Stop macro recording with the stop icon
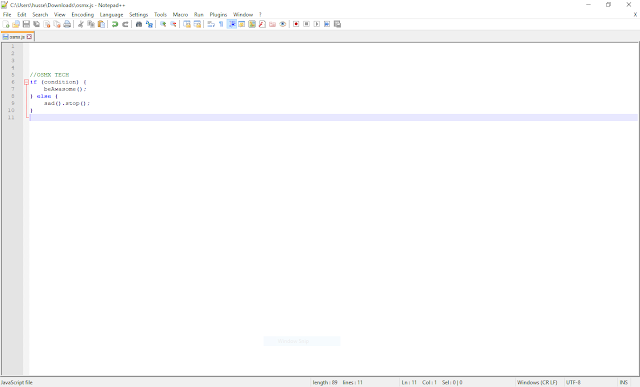This screenshot has width=640, height=387. (306, 24)
